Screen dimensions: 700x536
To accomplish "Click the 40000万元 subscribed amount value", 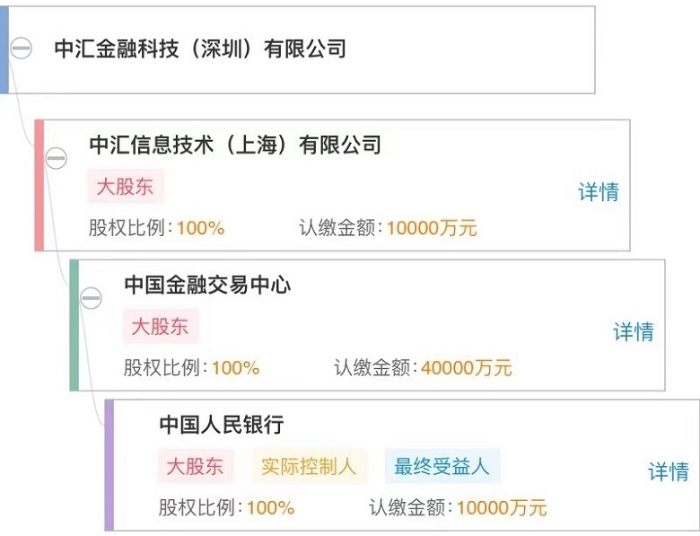I will click(x=466, y=368).
